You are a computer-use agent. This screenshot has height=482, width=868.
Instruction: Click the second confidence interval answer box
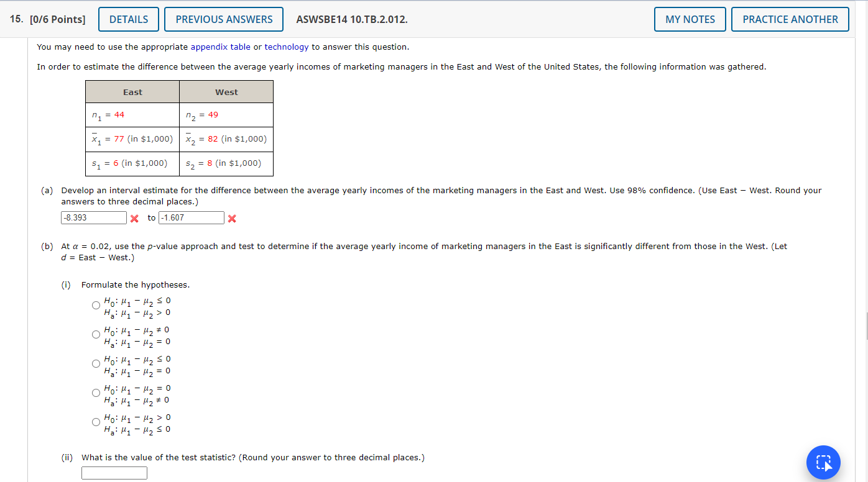click(x=192, y=217)
